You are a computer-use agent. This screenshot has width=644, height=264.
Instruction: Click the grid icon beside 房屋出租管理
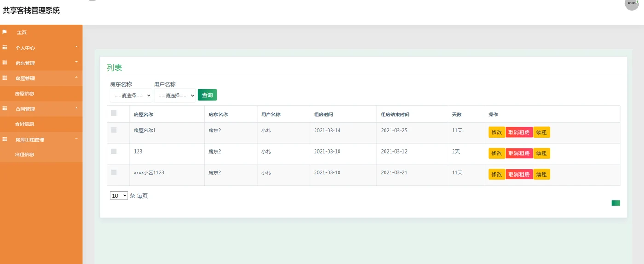point(5,139)
